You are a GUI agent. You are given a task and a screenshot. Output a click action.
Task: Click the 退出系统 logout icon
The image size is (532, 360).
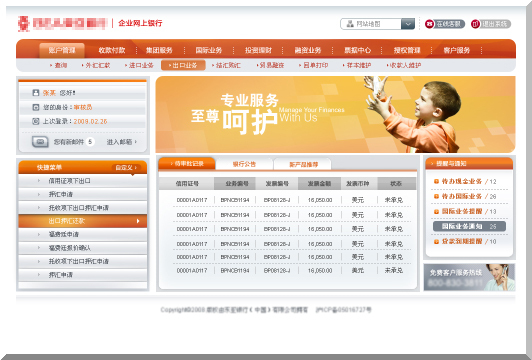(475, 24)
